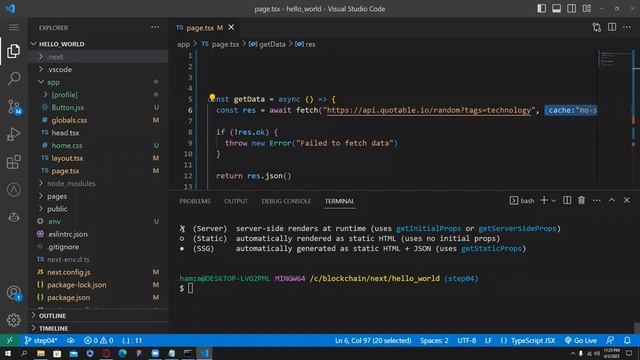Toggle the primary side bar layout icon
Viewport: 640px width, 360px height.
541,9
